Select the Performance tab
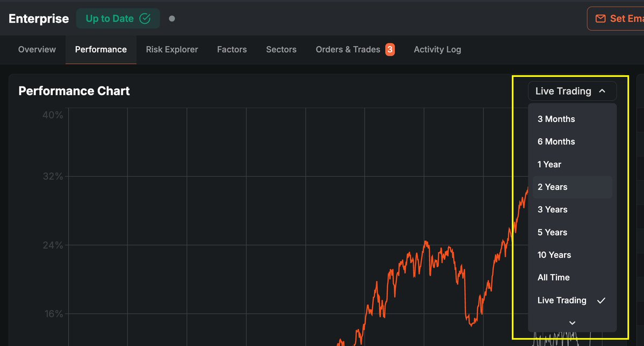This screenshot has width=644, height=346. click(100, 49)
